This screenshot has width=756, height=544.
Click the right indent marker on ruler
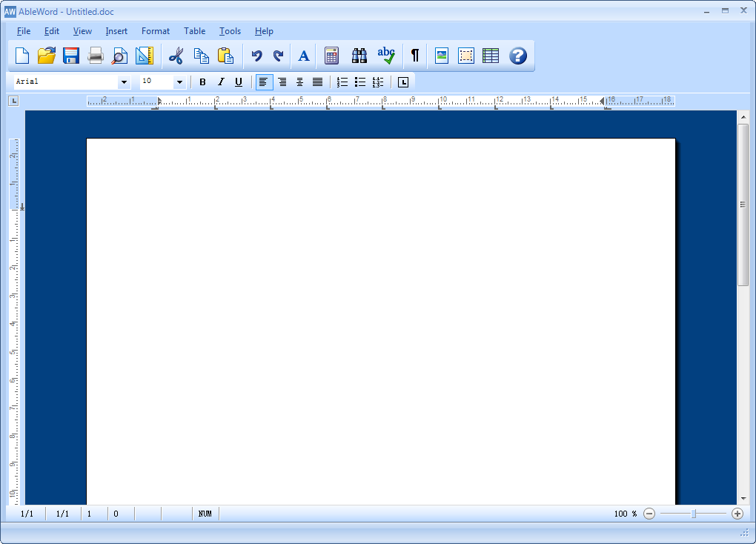(602, 101)
